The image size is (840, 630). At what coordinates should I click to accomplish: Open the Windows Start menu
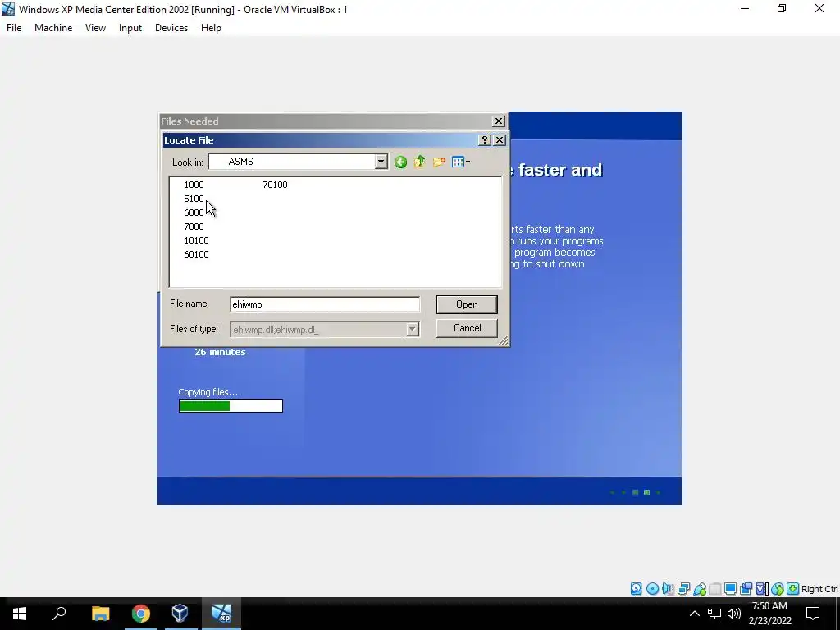pos(20,614)
